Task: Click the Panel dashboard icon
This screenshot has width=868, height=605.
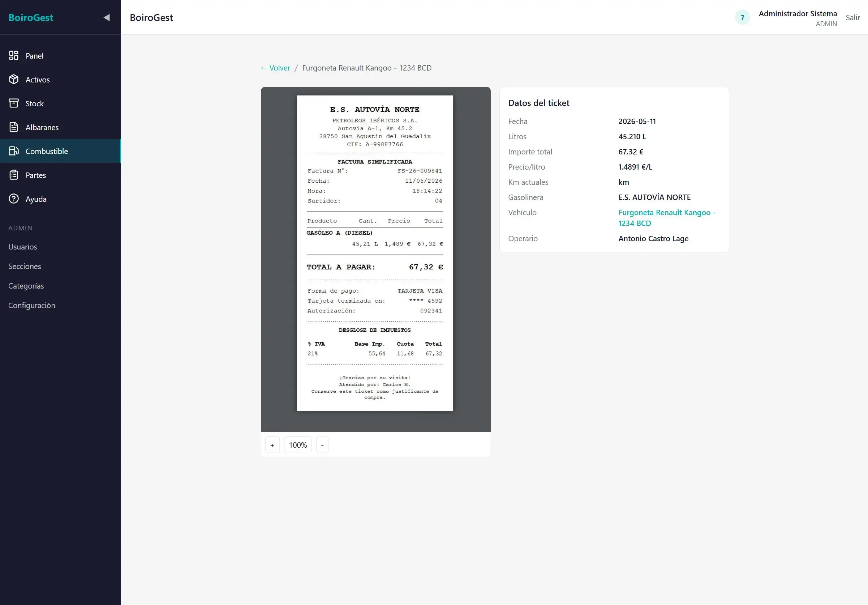Action: (x=14, y=56)
